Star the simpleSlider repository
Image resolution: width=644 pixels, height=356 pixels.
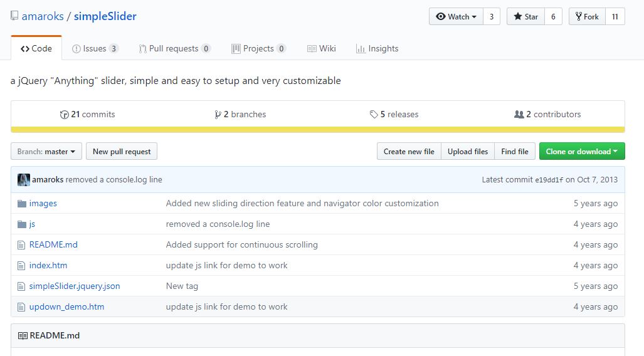point(525,16)
